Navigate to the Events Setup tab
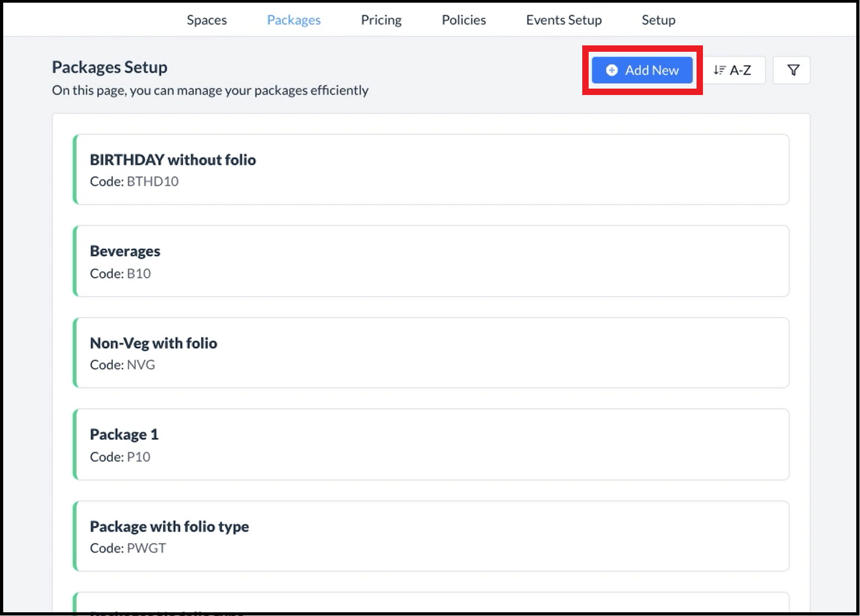Viewport: 860px width, 616px height. [x=564, y=20]
